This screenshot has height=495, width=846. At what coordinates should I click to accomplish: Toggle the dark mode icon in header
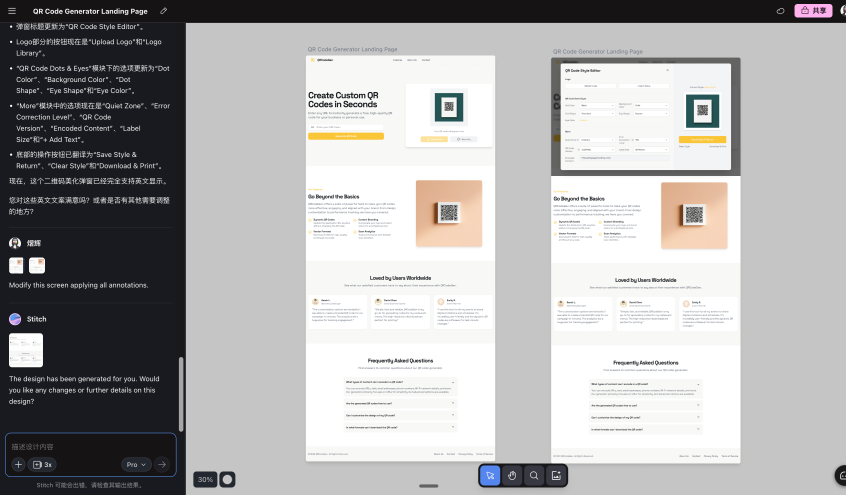coord(781,11)
